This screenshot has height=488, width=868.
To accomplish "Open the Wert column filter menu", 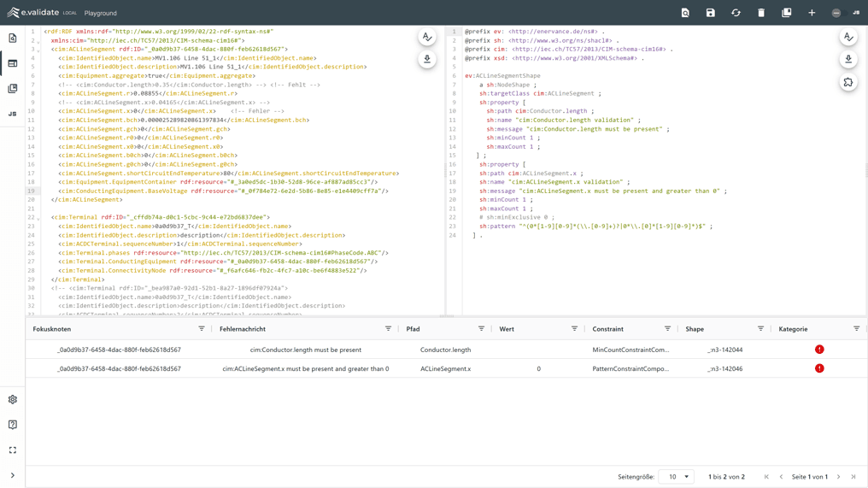I will tap(574, 328).
